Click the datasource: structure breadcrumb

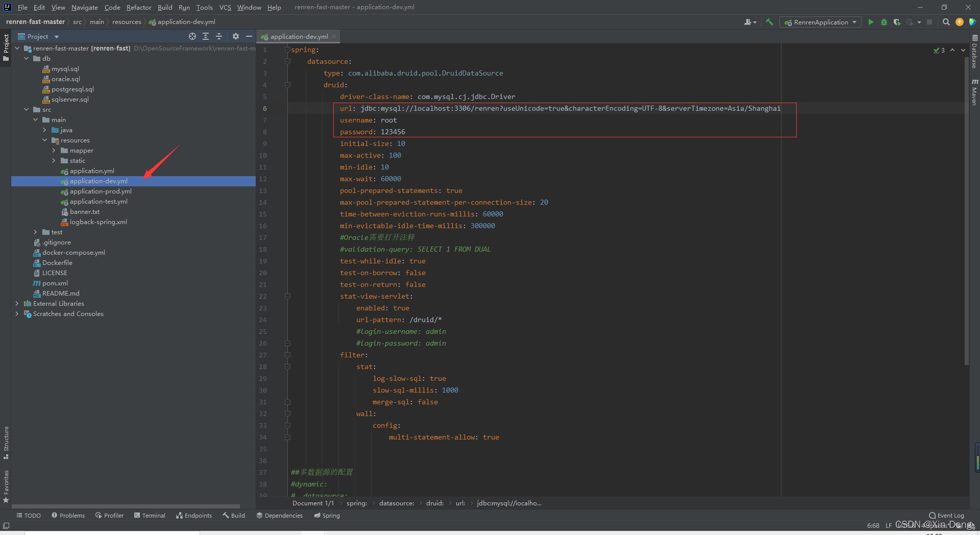click(x=397, y=503)
